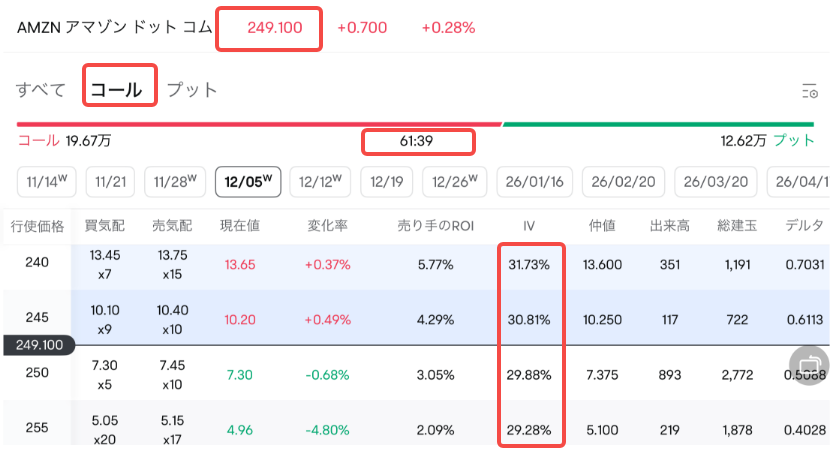Viewport: 831px width, 450px height.
Task: Click current price 7.30 in green
Action: 240,375
